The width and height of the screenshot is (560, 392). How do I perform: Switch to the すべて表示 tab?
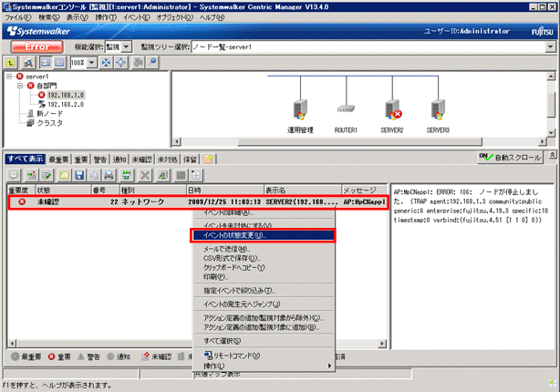pyautogui.click(x=25, y=159)
